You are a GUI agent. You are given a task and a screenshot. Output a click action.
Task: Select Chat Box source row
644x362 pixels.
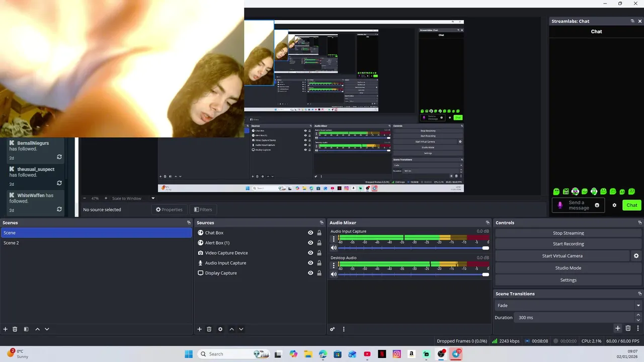[260, 233]
